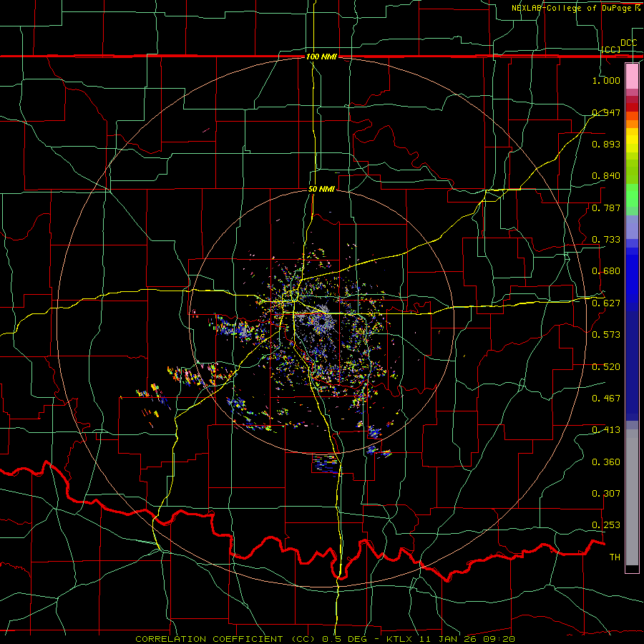Click the DCC product label
Viewport: 644px width, 644px height.
coord(628,43)
